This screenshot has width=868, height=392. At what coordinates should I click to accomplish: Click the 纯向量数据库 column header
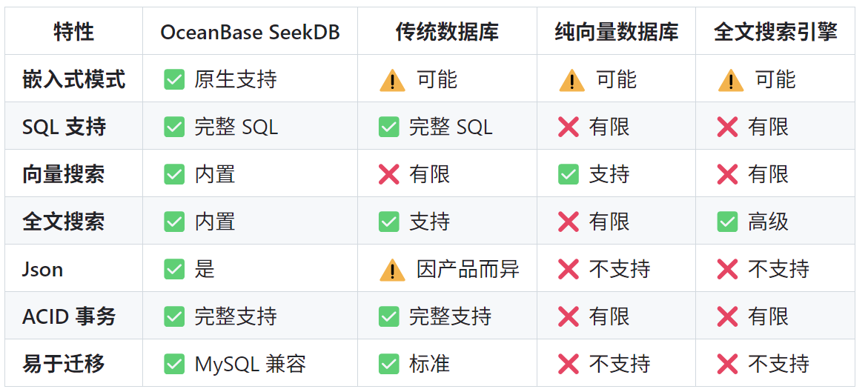pos(616,32)
